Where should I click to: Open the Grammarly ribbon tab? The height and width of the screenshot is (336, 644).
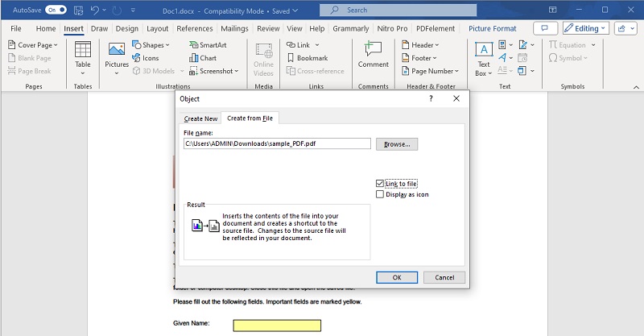coord(351,28)
